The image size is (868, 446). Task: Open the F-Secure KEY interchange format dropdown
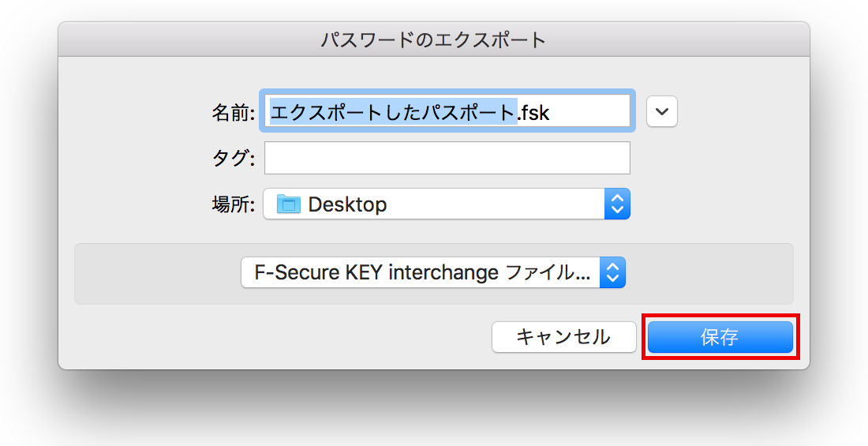coord(432,273)
